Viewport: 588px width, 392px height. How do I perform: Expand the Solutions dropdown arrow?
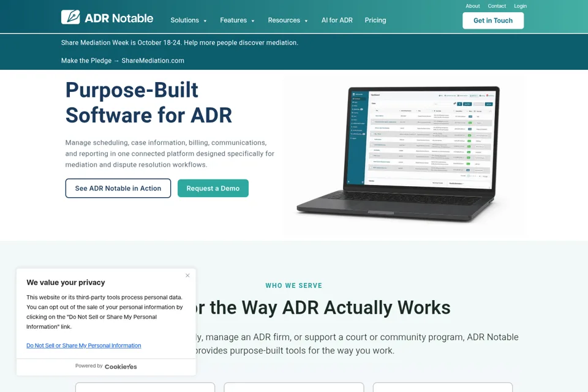pos(205,21)
